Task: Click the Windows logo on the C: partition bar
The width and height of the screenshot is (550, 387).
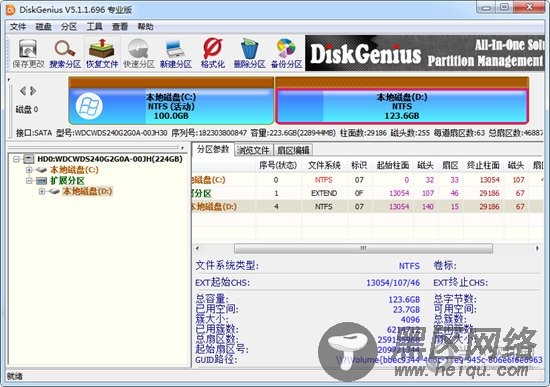Action: tap(89, 106)
